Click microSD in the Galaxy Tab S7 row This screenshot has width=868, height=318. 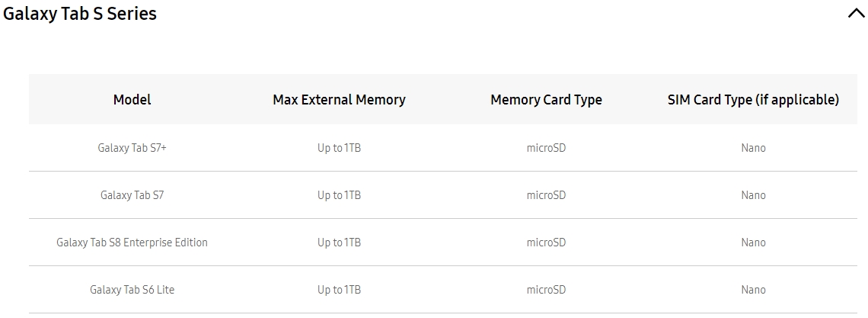tap(546, 195)
